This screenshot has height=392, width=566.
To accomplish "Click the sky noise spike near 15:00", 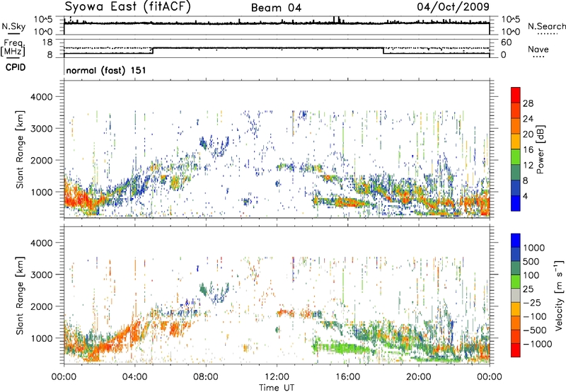I will 334,20.
